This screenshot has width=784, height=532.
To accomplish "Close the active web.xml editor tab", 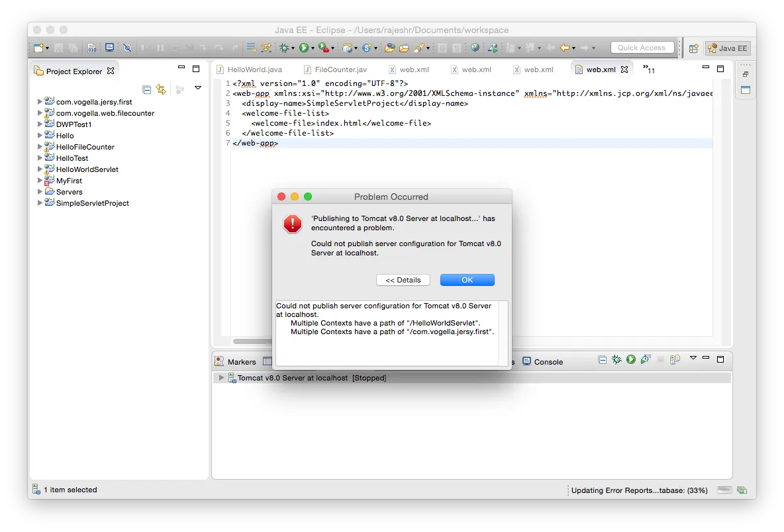I will tap(624, 69).
